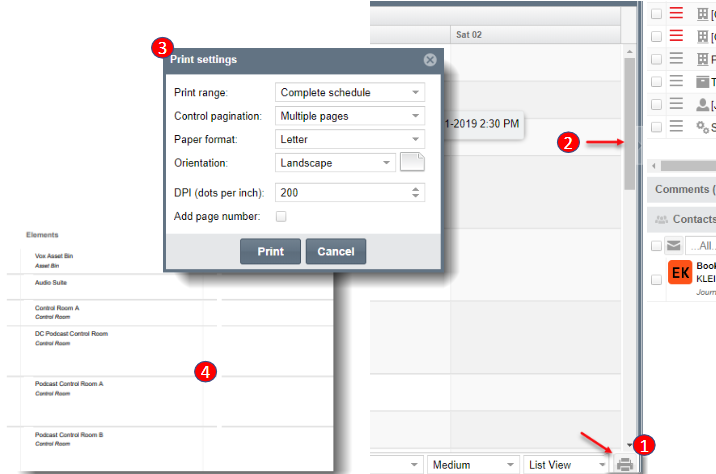Screen dimensions: 716x474
Task: Open the Control pagination dropdown
Action: click(x=350, y=116)
